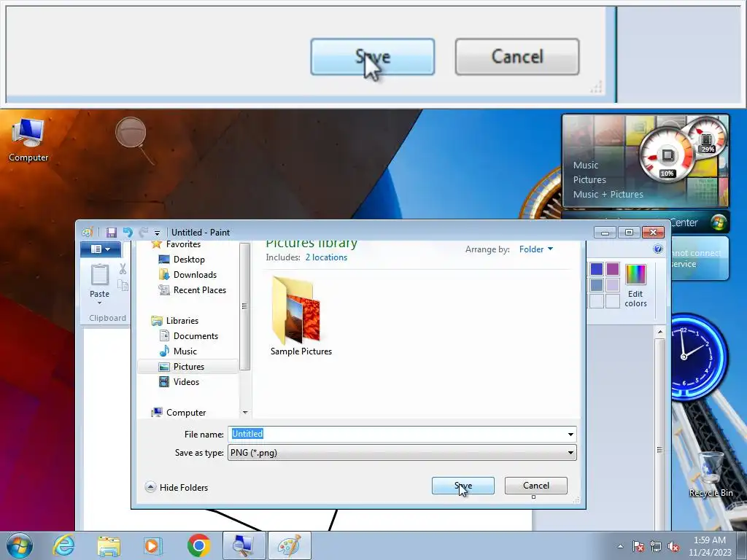
Task: Click the Paint canvas scroll-up arrow
Action: pyautogui.click(x=659, y=332)
